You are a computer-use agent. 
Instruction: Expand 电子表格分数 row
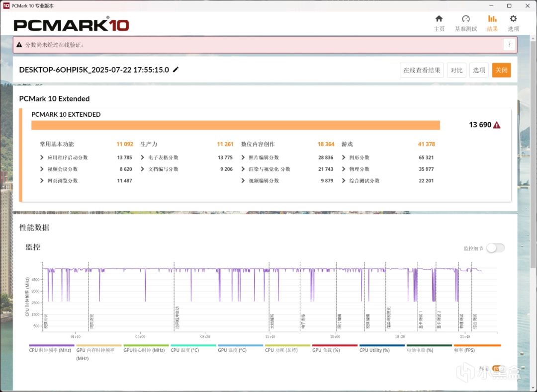pyautogui.click(x=143, y=157)
